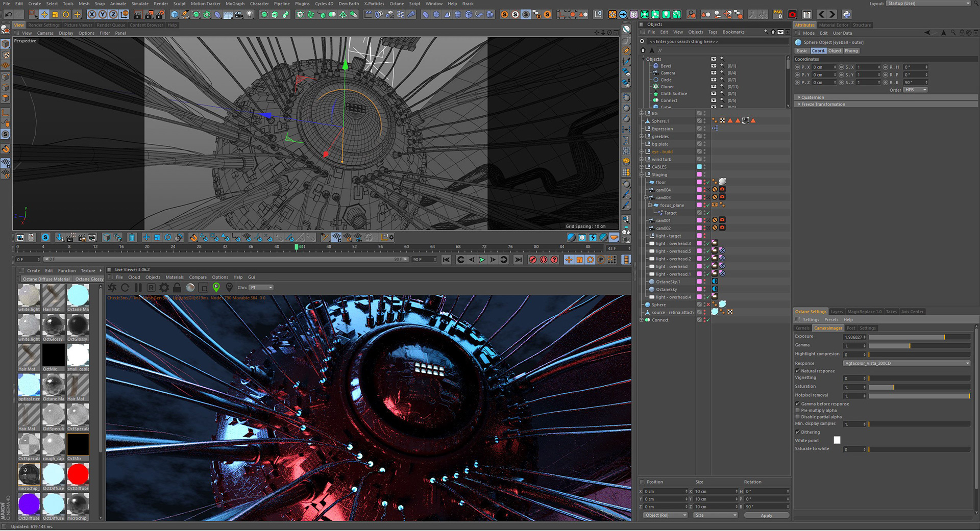Viewport: 980px width, 531px height.
Task: Open the X-Particles menu
Action: coord(374,4)
